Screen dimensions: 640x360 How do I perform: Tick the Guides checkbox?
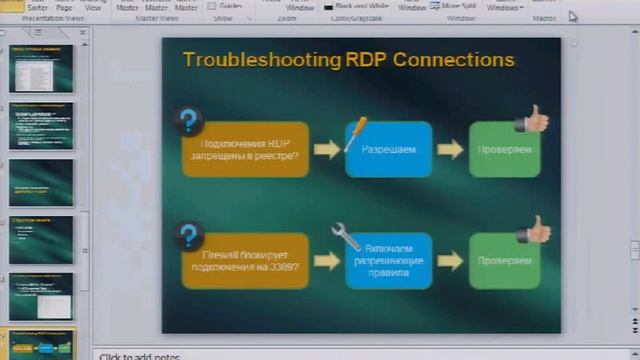point(212,6)
